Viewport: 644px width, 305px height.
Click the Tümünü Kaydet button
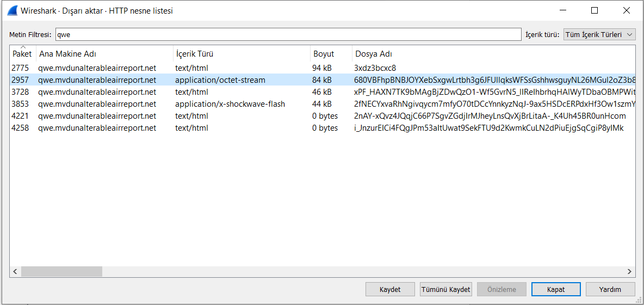point(445,289)
